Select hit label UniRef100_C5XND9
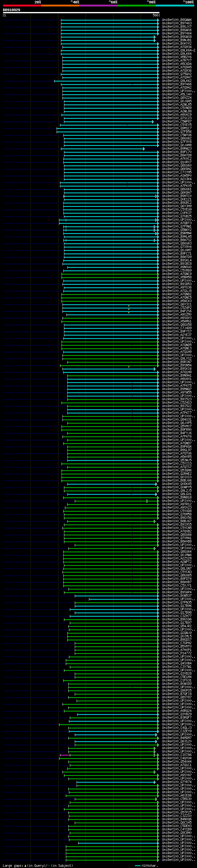 177,108
